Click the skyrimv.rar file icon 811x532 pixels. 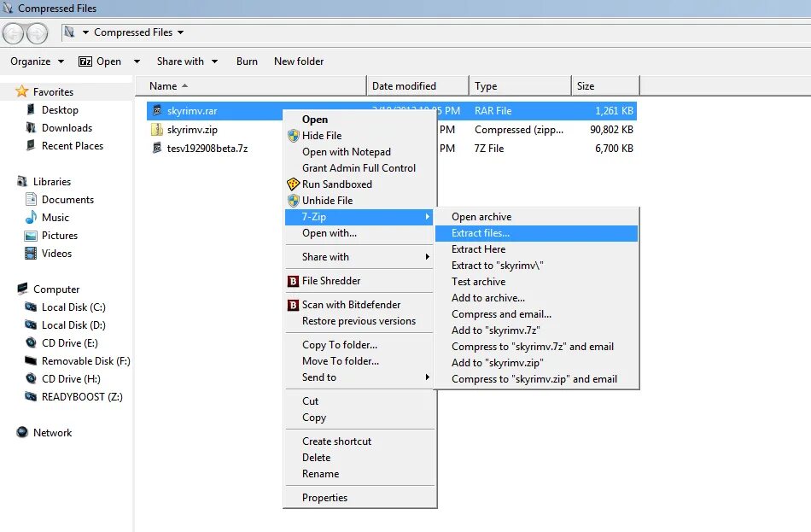157,110
